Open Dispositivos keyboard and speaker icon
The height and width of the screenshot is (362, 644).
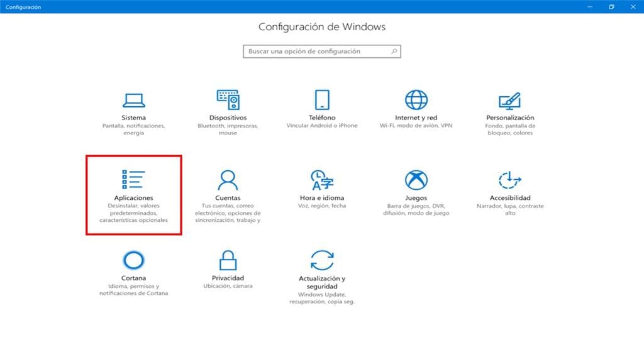click(x=228, y=100)
